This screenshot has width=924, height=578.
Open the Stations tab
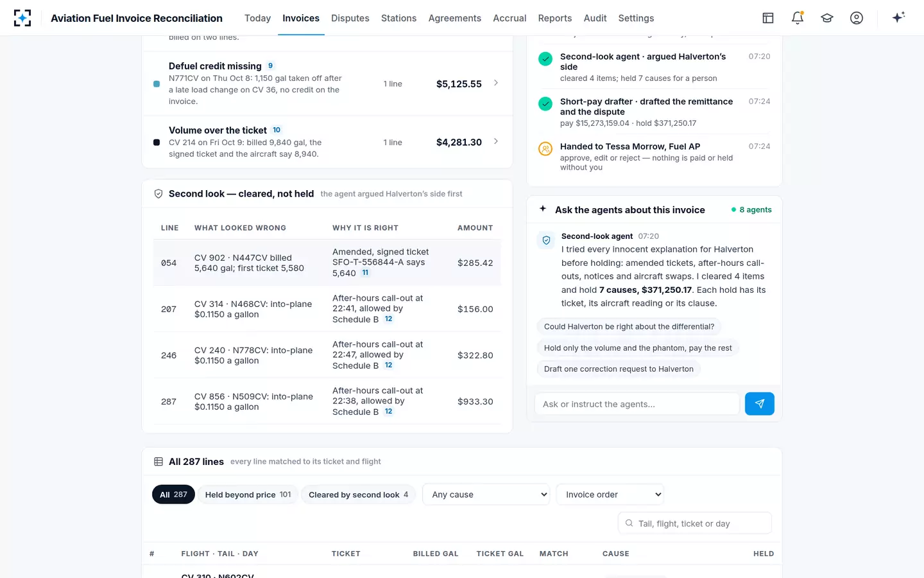pos(398,18)
